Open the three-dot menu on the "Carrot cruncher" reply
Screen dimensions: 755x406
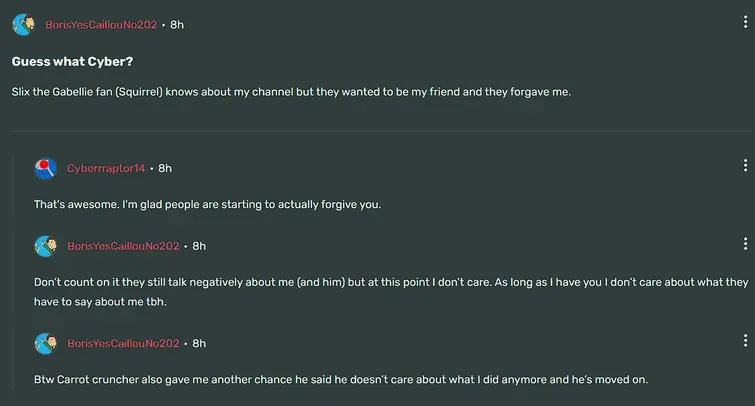coord(745,342)
